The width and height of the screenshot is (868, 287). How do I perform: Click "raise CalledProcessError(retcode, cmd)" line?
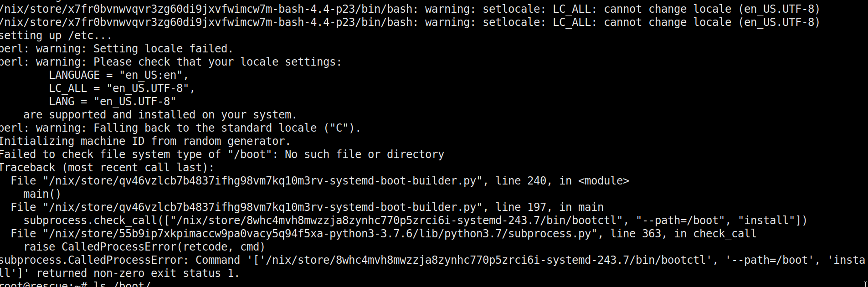pyautogui.click(x=144, y=247)
